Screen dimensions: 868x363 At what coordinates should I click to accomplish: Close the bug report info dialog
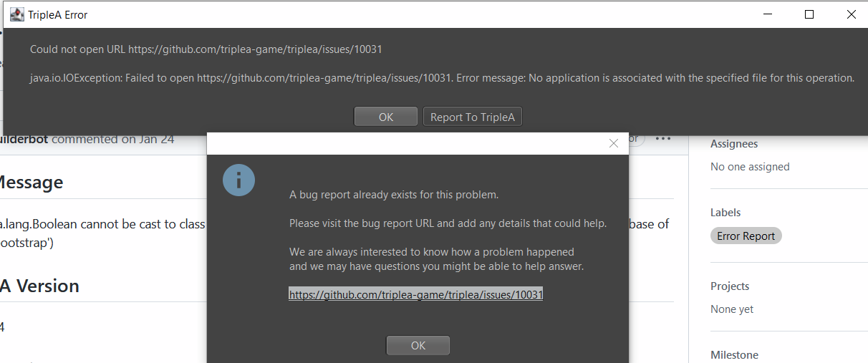(613, 143)
